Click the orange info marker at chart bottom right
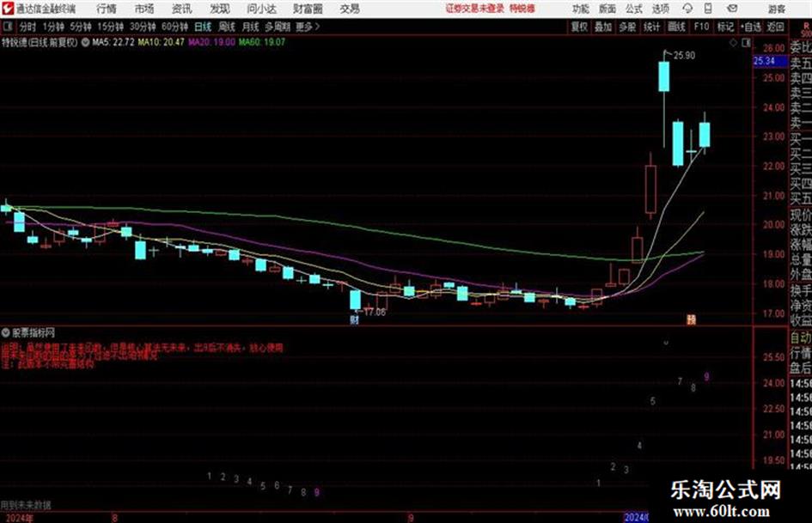The width and height of the screenshot is (812, 523). (x=691, y=319)
